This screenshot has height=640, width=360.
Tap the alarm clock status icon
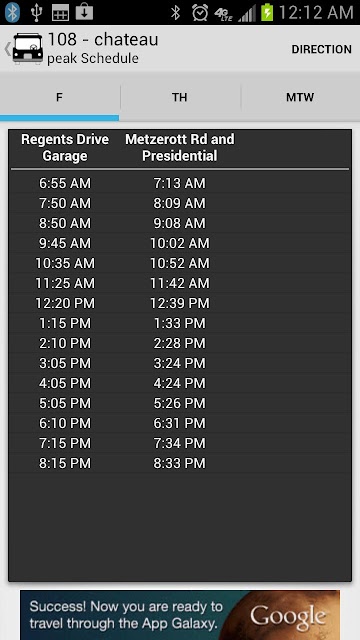(x=200, y=13)
